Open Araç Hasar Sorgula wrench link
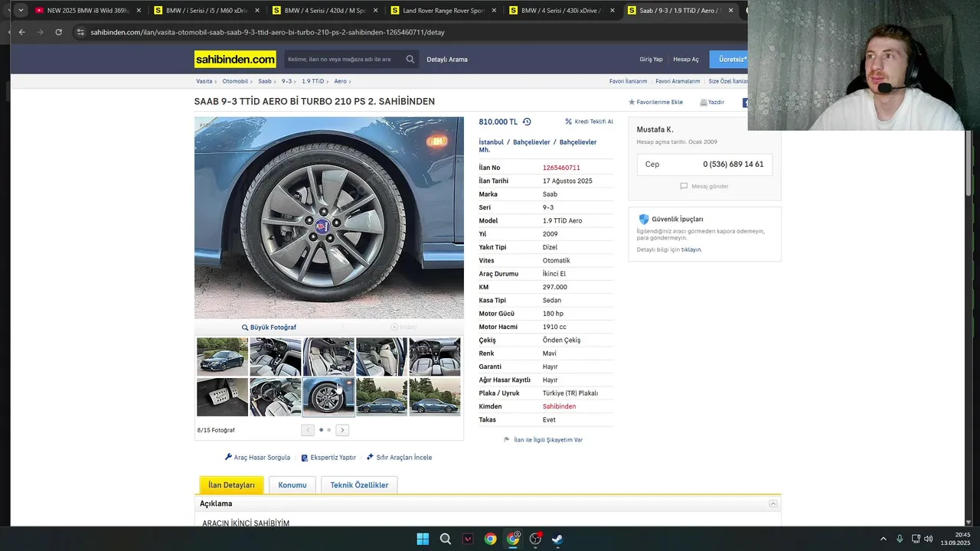This screenshot has width=980, height=551. (x=257, y=458)
